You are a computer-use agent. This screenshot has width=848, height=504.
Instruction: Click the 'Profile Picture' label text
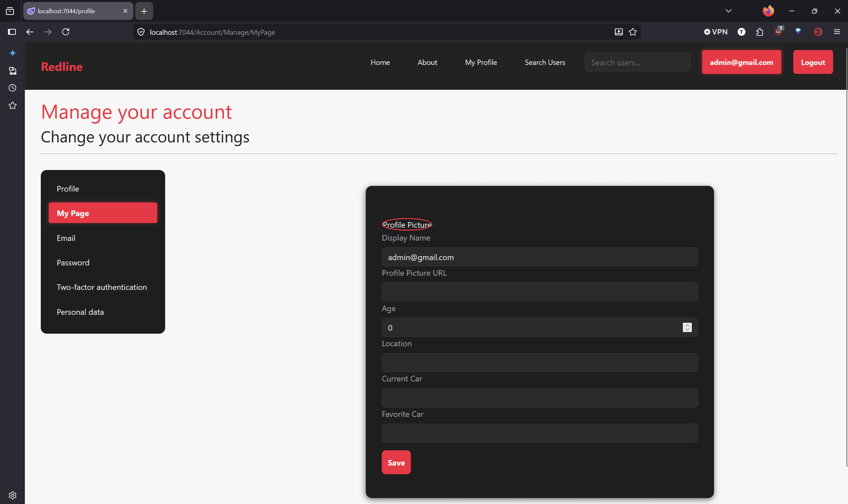coord(407,224)
